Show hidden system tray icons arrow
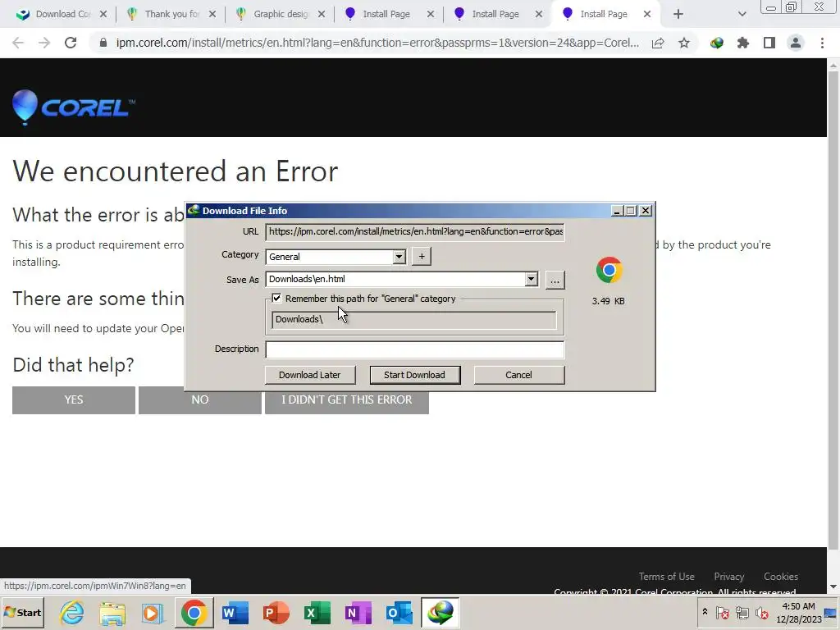 tap(705, 611)
